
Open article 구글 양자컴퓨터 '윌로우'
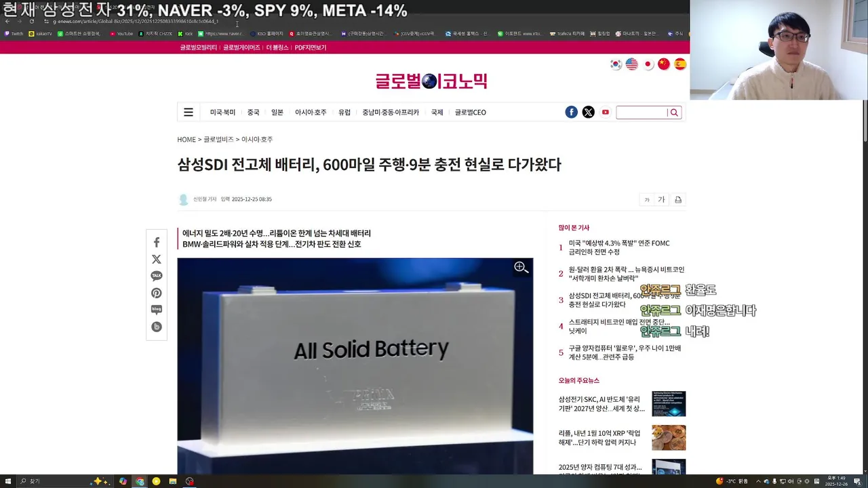click(625, 352)
